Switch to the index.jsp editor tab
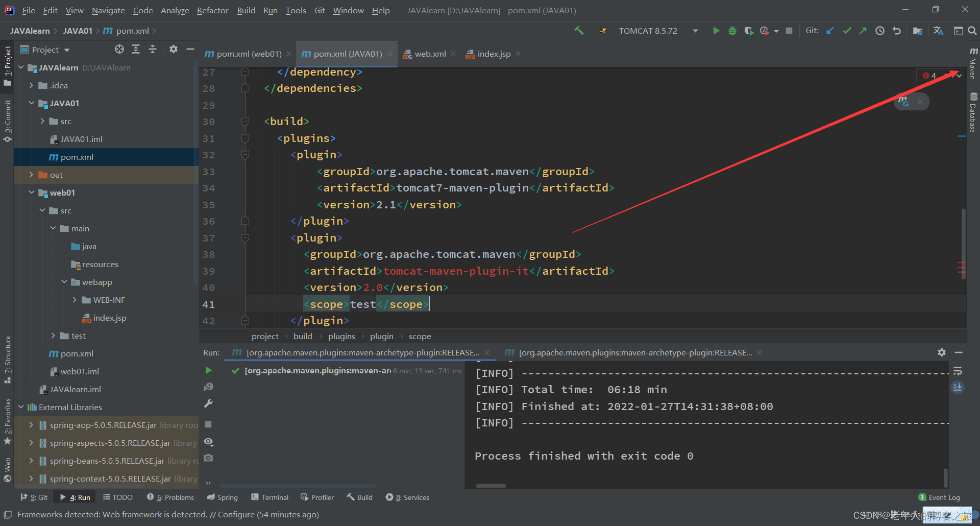The width and height of the screenshot is (980, 526). (493, 54)
